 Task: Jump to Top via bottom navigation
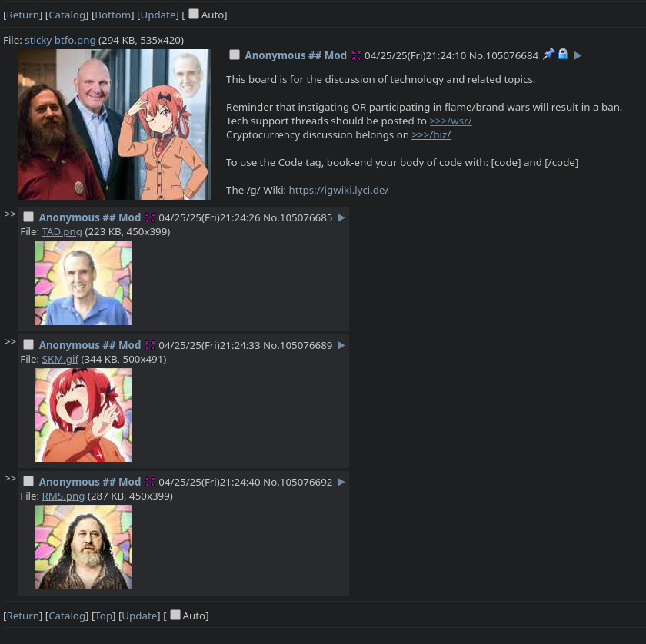click(x=103, y=616)
